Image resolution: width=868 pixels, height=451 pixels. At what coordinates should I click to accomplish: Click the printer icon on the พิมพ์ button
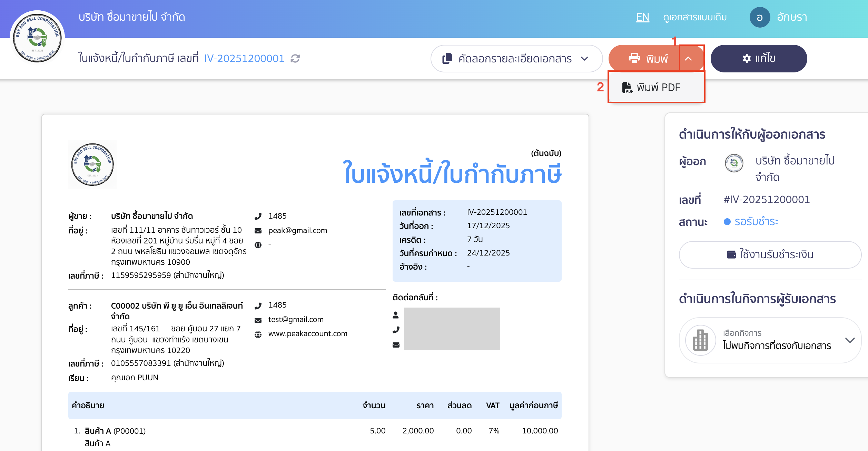click(634, 58)
